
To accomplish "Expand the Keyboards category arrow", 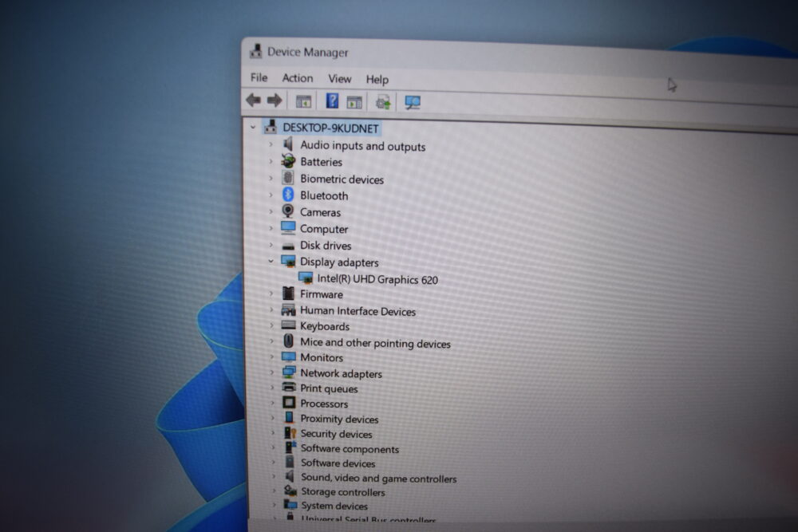I will click(x=272, y=325).
